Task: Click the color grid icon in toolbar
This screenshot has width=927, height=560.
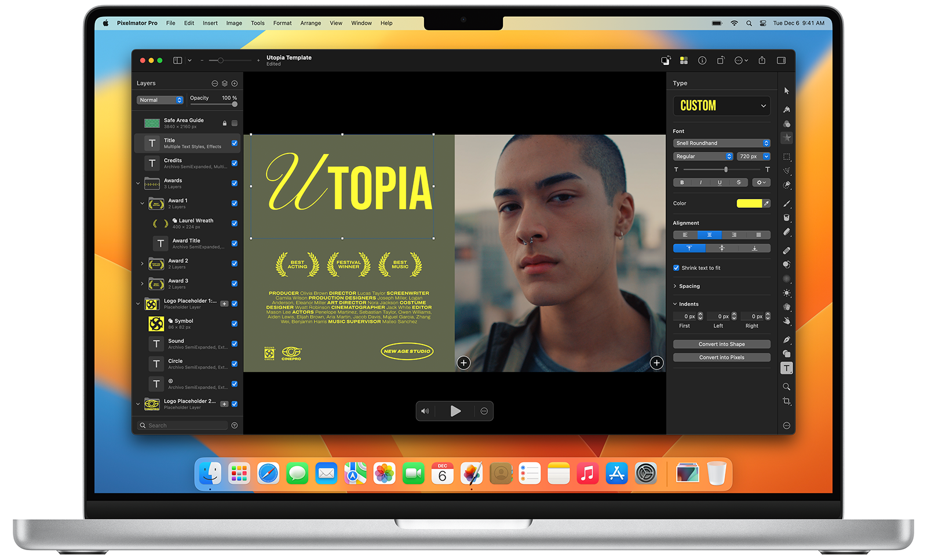Action: [x=684, y=60]
